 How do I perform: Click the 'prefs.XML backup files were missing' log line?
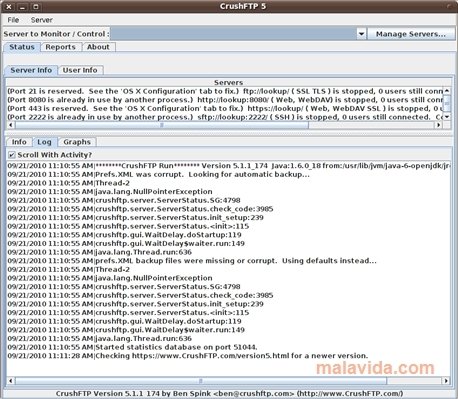click(x=192, y=261)
